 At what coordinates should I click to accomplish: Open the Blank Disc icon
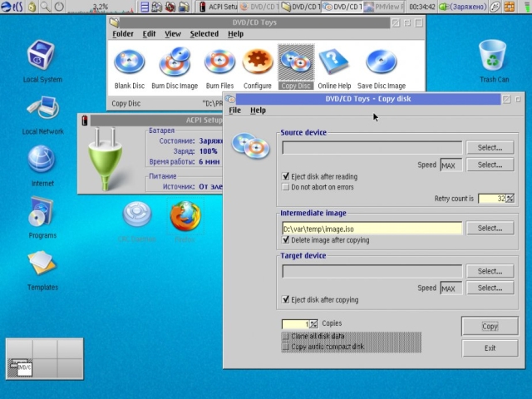[x=129, y=62]
